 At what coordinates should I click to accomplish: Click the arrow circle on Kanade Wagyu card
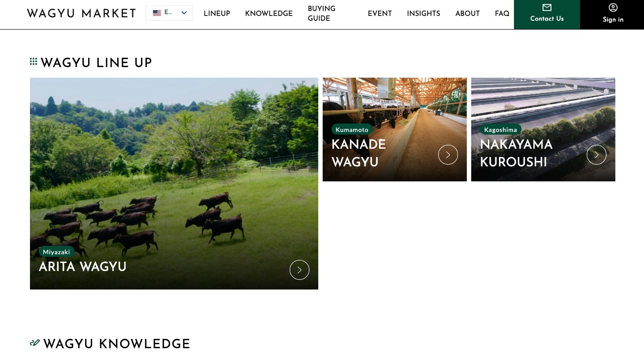(448, 155)
